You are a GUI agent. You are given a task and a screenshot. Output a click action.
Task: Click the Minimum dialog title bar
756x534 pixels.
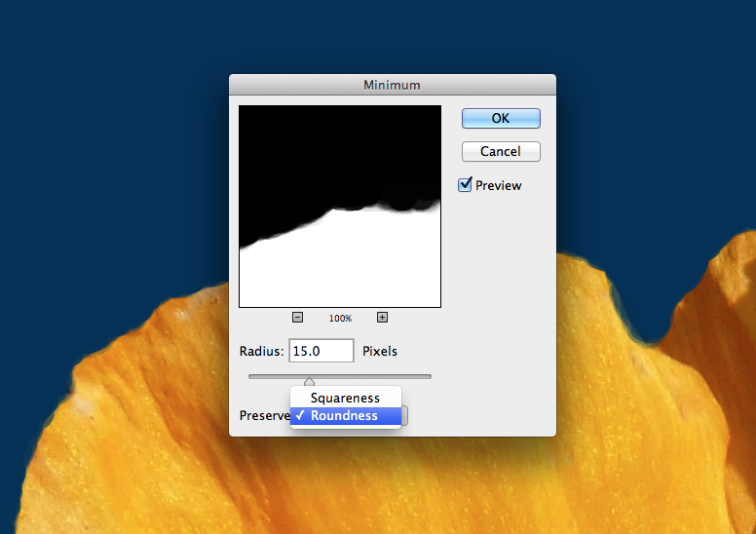pyautogui.click(x=392, y=85)
